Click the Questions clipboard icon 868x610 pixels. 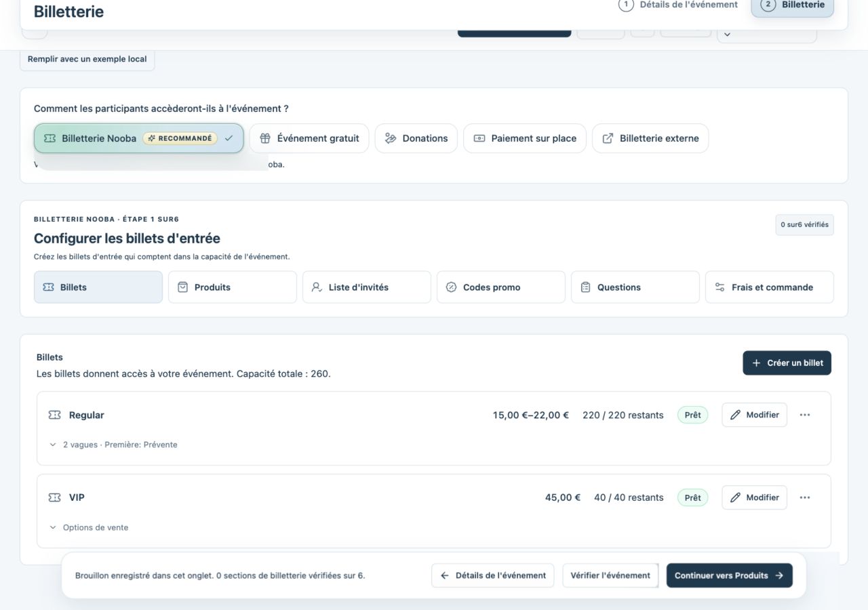(585, 287)
